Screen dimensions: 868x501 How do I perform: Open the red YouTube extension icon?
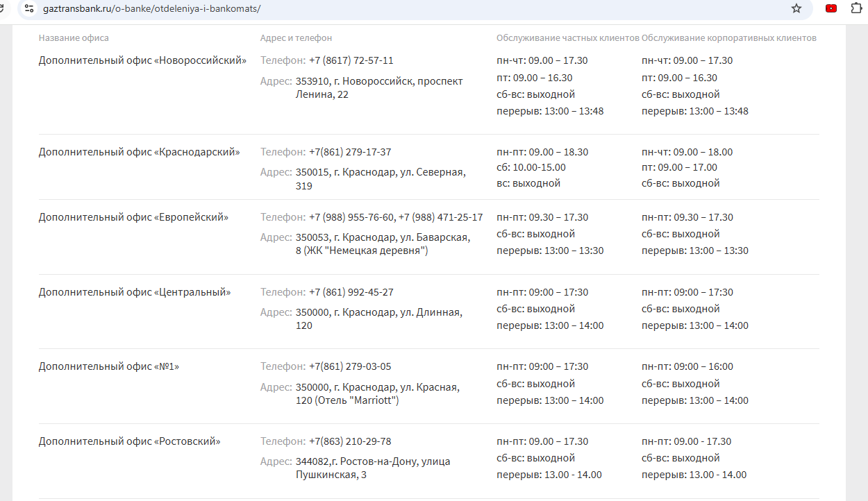click(831, 9)
